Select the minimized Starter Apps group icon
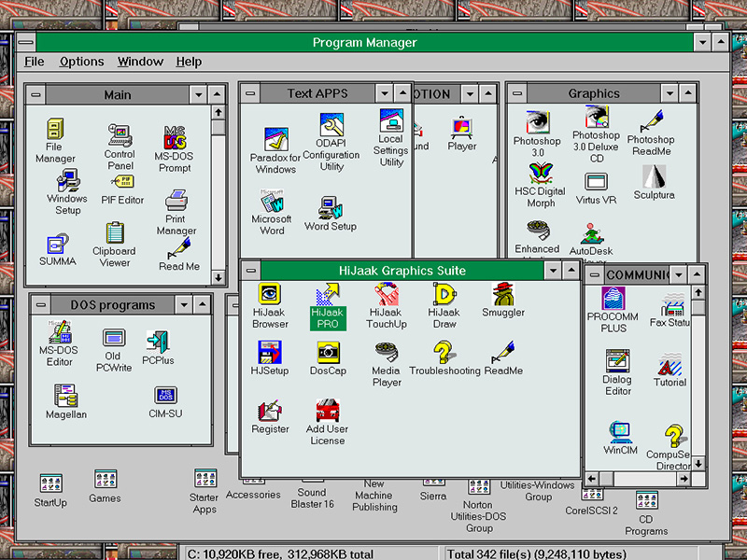 (x=205, y=480)
